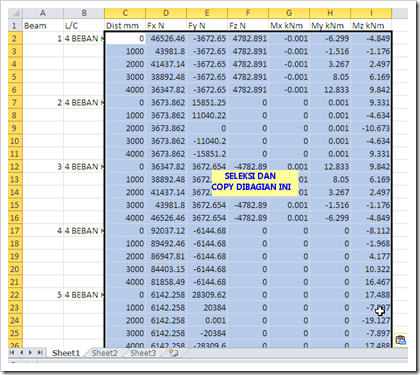Select column A header
420x375 pixels.
(43, 13)
